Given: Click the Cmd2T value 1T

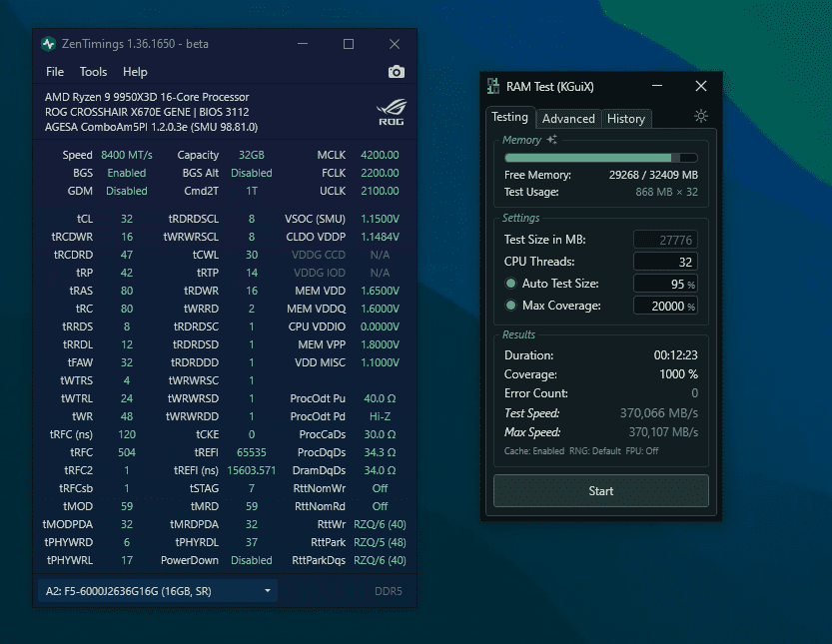Looking at the screenshot, I should (252, 191).
